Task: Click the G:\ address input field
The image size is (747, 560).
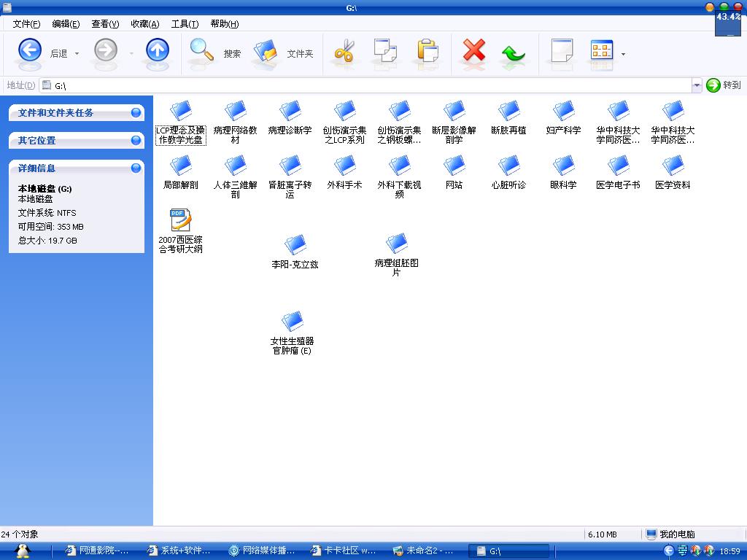Action: tap(365, 85)
